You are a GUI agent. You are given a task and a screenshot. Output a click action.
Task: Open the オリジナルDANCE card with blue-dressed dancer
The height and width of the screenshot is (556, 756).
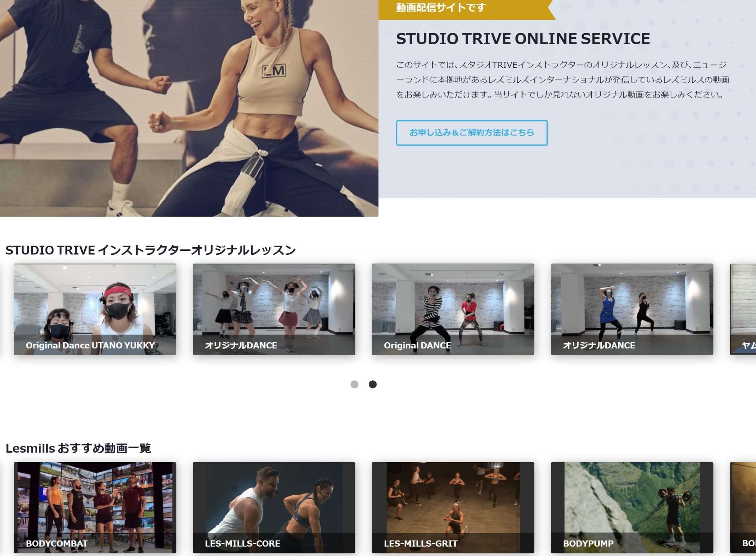pos(632,309)
